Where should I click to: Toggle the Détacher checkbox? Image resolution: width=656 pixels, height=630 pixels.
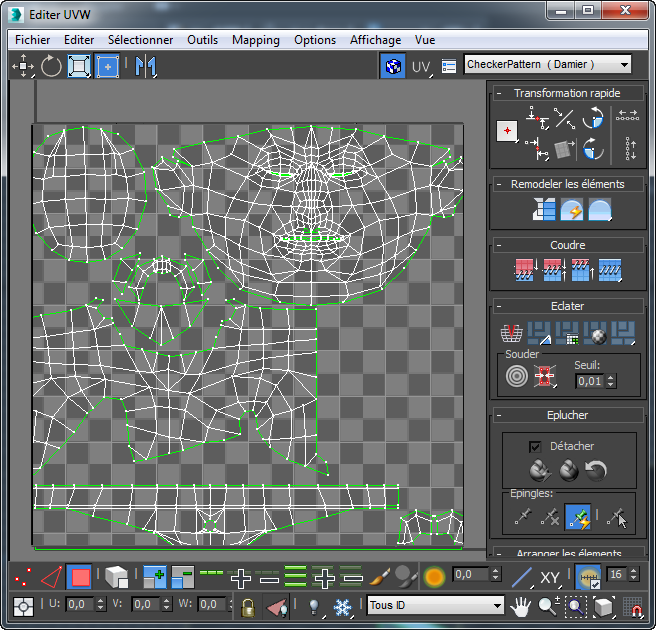(534, 446)
